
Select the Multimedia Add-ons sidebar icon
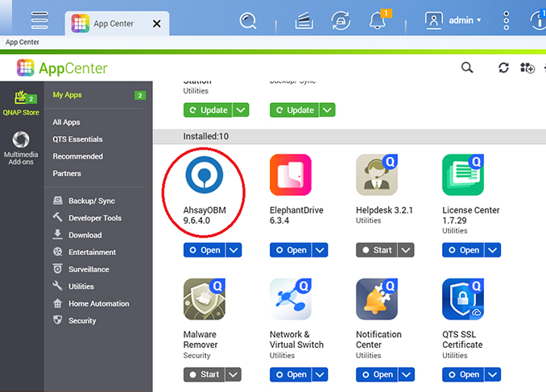21,148
